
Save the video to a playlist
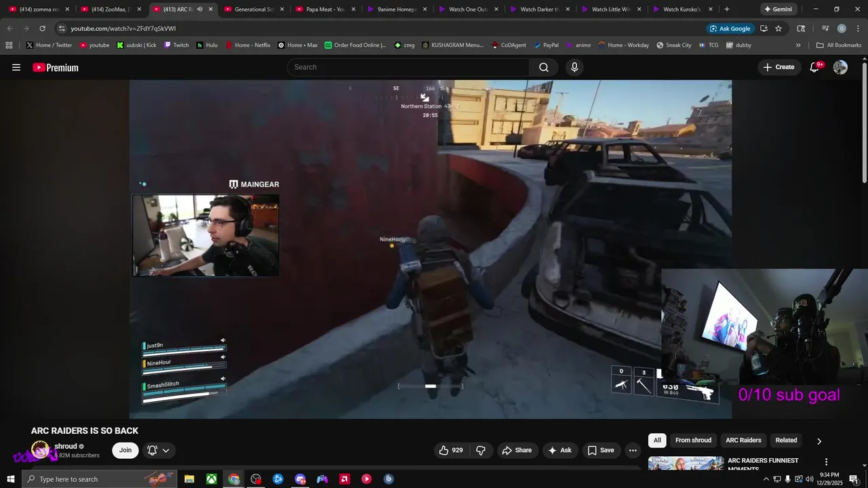click(x=601, y=450)
